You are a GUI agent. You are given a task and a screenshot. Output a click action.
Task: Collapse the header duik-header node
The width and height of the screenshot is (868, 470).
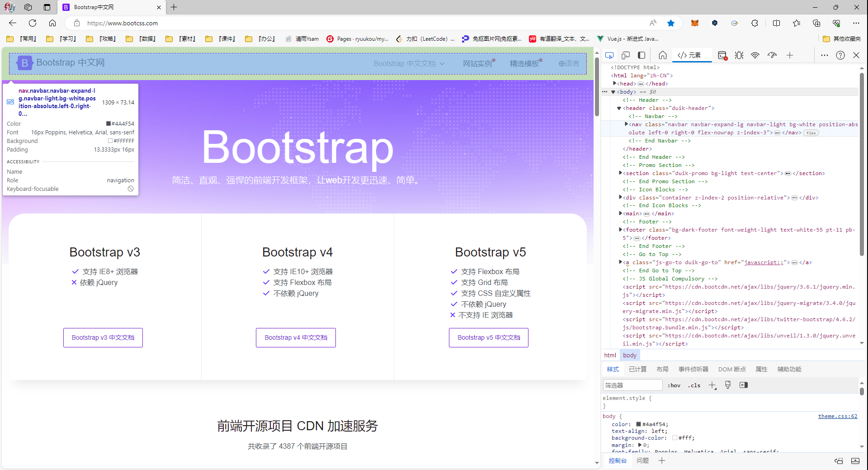pos(619,108)
